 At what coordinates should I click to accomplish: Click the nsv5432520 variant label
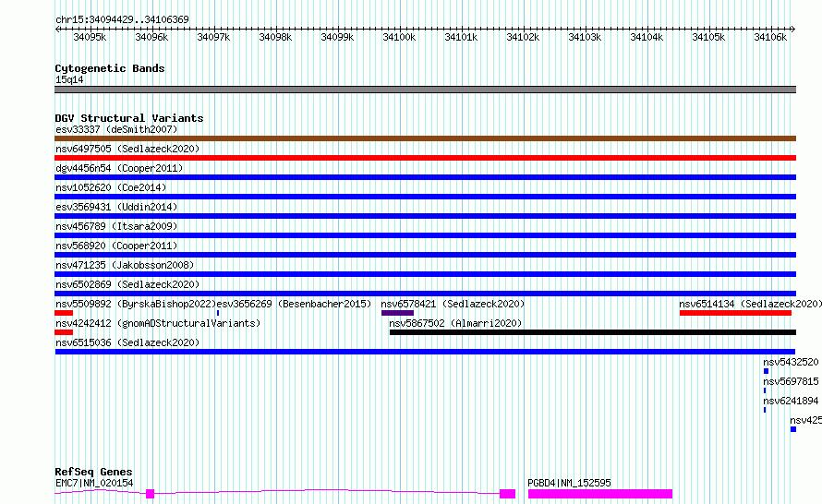pos(791,362)
